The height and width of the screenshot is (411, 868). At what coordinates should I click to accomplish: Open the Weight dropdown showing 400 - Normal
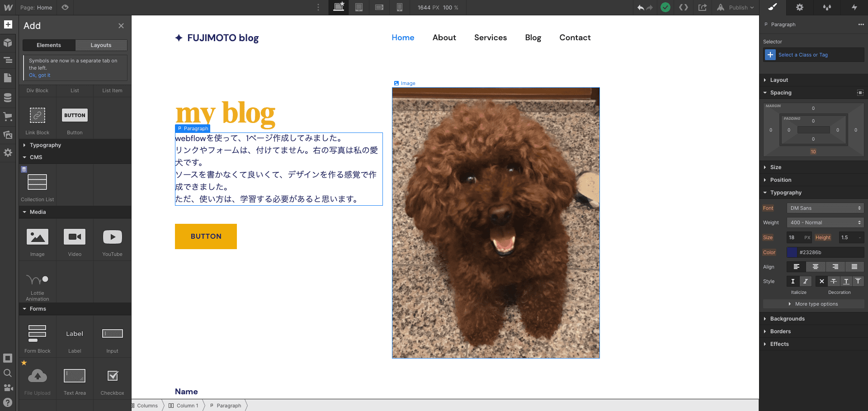825,222
